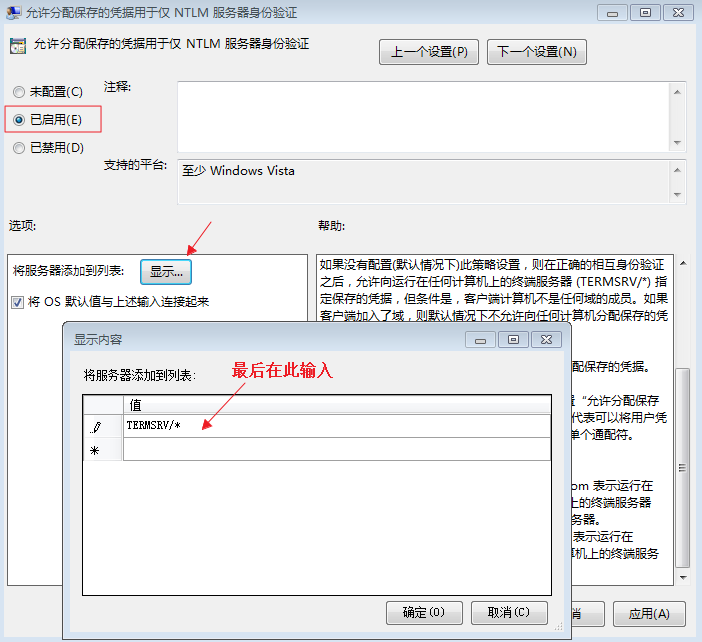Go to 上一个设置(P)
The width and height of the screenshot is (702, 642).
428,52
